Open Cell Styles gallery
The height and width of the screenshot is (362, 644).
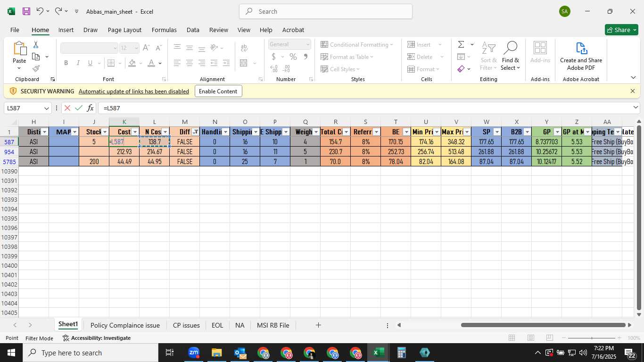click(x=341, y=69)
